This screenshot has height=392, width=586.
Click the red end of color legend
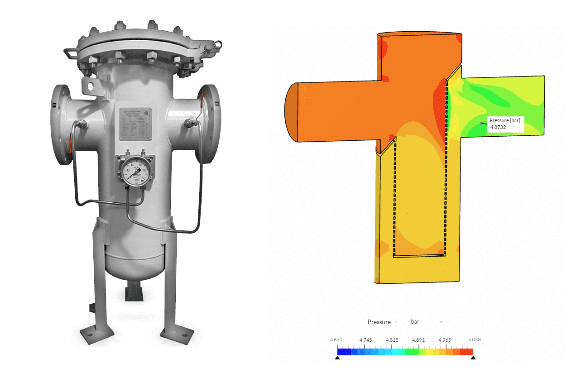[x=469, y=352]
